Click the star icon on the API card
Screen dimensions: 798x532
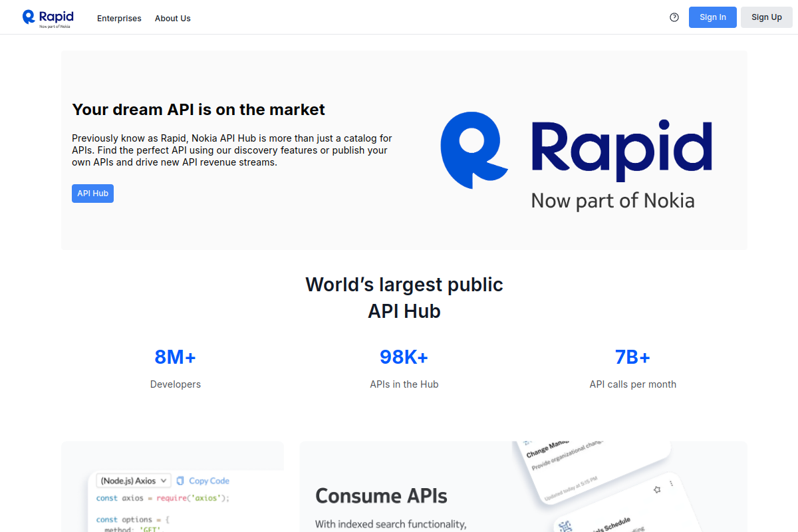tap(657, 489)
